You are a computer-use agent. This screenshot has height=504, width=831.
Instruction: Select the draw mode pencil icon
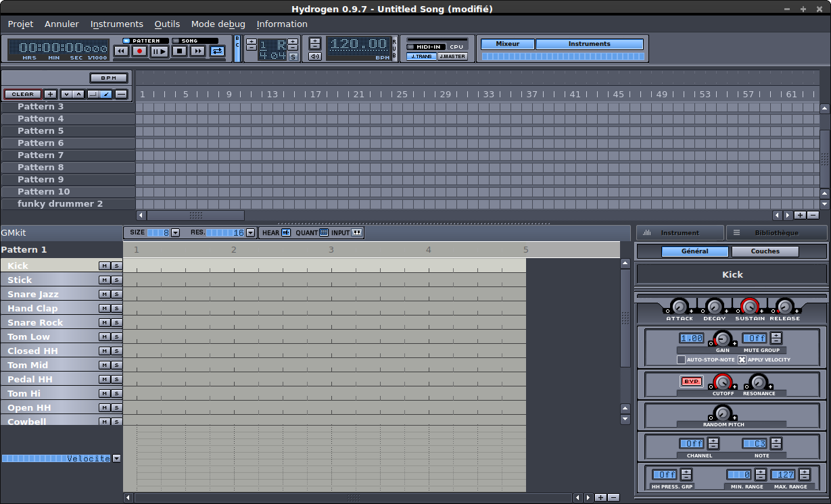tap(106, 94)
